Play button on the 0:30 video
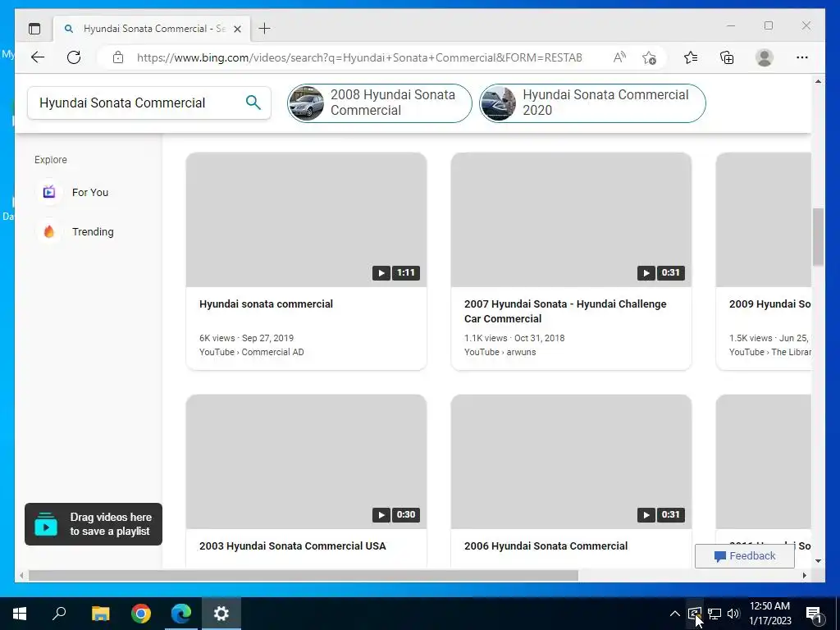 tap(381, 515)
